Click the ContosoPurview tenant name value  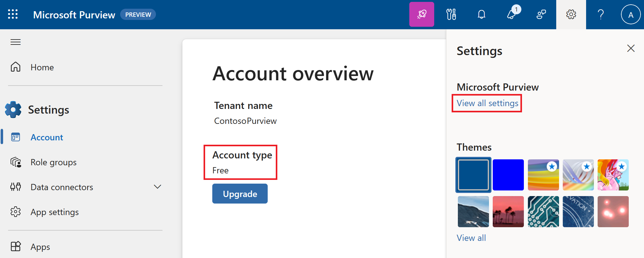pyautogui.click(x=245, y=121)
